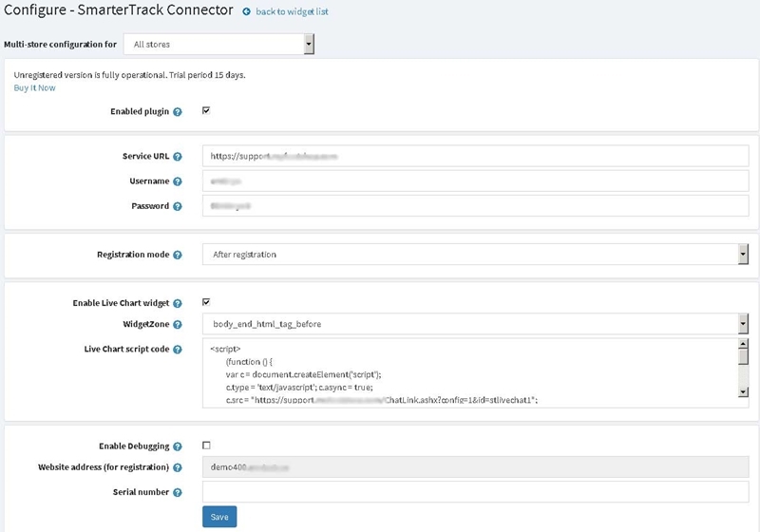Open the Multi-store configuration All stores dropdown
This screenshot has height=532, width=760.
coord(218,44)
